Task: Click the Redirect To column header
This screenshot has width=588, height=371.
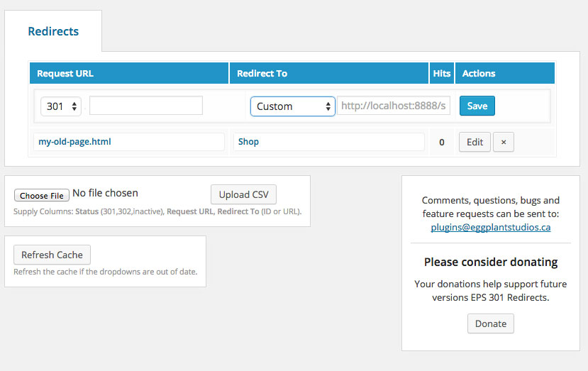Action: point(262,74)
